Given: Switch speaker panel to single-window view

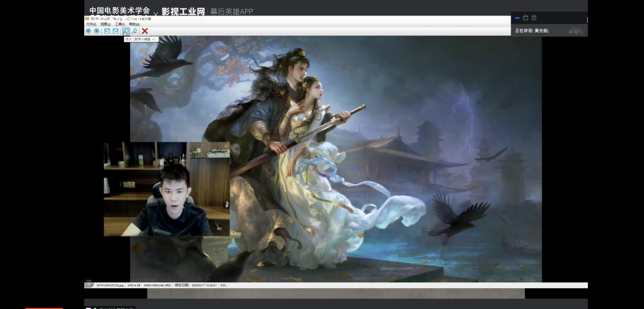Looking at the screenshot, I should [525, 18].
